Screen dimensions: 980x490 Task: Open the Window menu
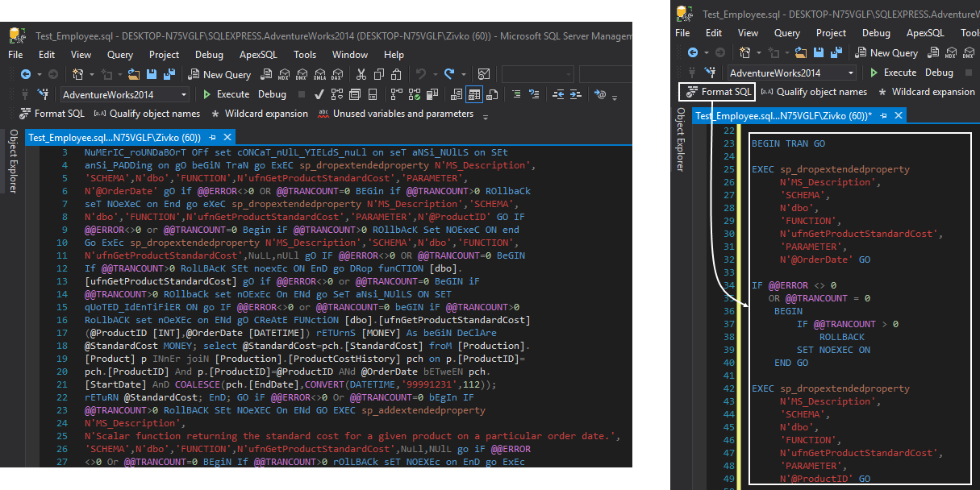point(349,55)
